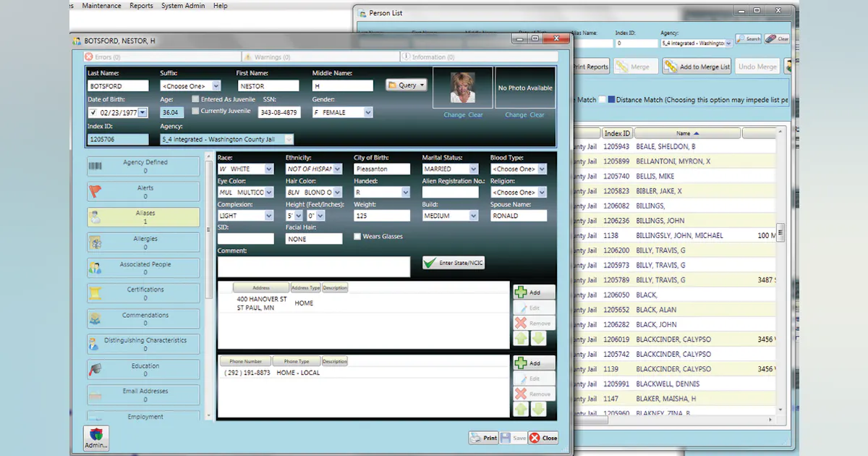Open the Gender dropdown
The image size is (868, 456).
[342, 113]
